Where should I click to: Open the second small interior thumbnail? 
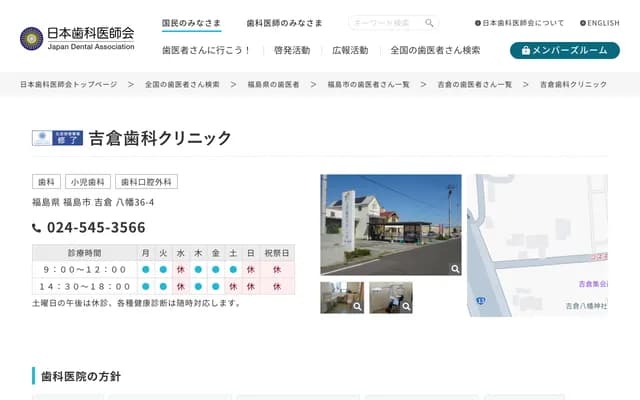click(x=391, y=298)
